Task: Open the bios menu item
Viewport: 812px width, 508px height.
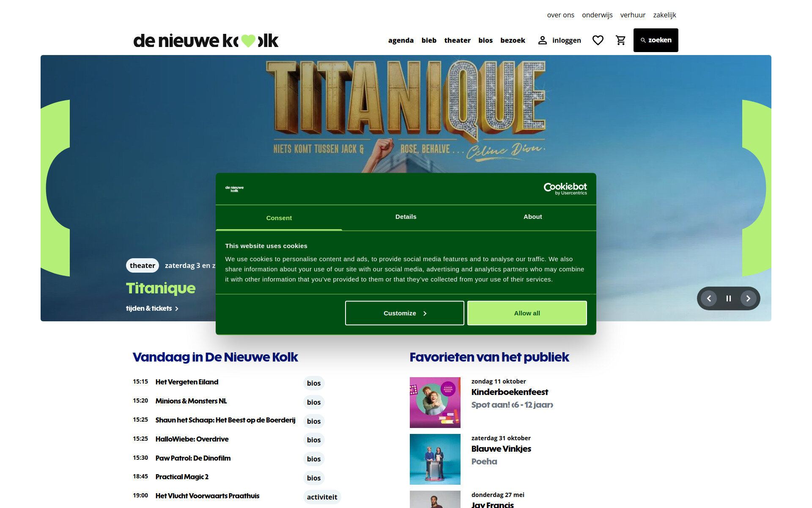Action: pos(486,40)
